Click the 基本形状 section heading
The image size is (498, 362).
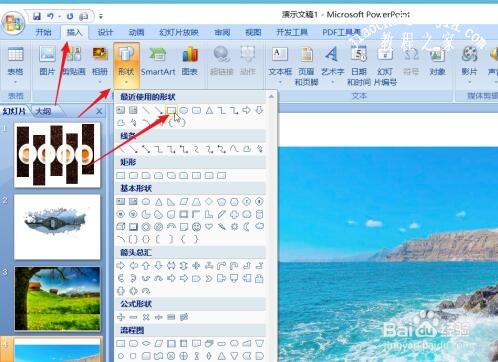(x=136, y=188)
